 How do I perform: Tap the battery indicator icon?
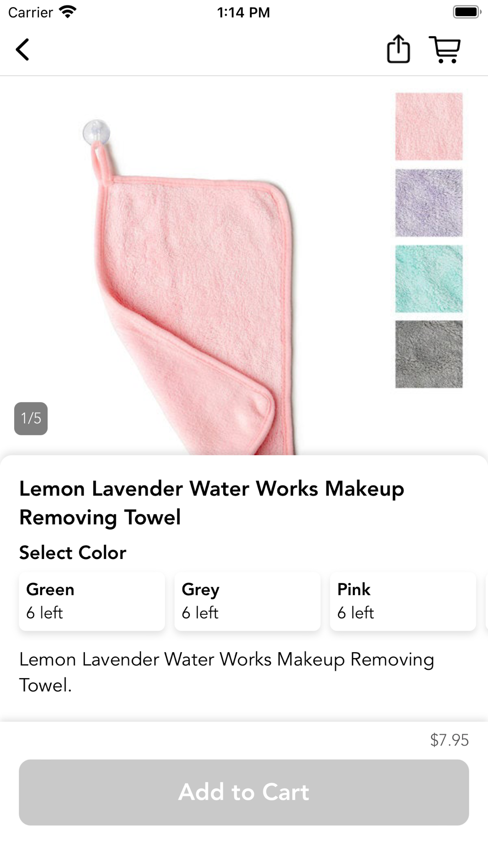(x=467, y=12)
